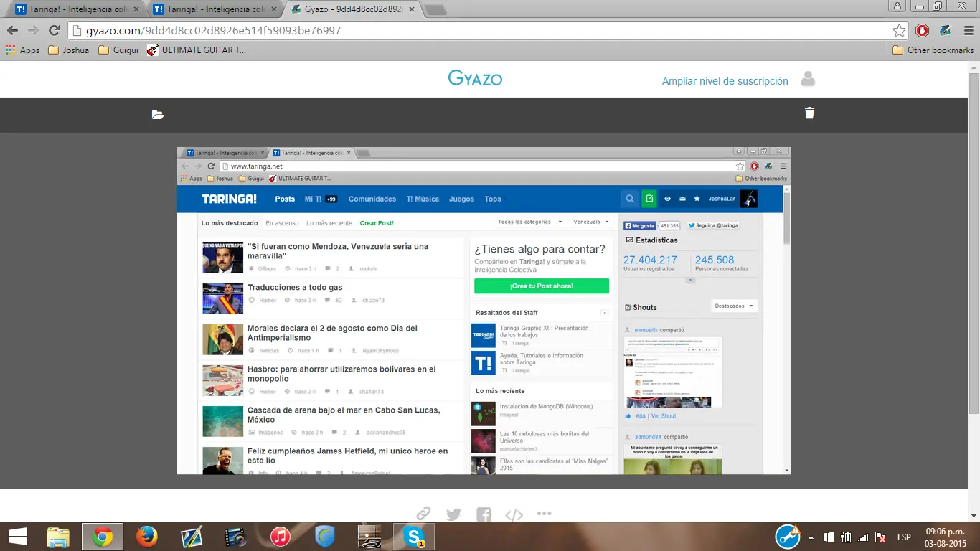The height and width of the screenshot is (551, 980).
Task: Open the embed code icon
Action: [x=514, y=514]
